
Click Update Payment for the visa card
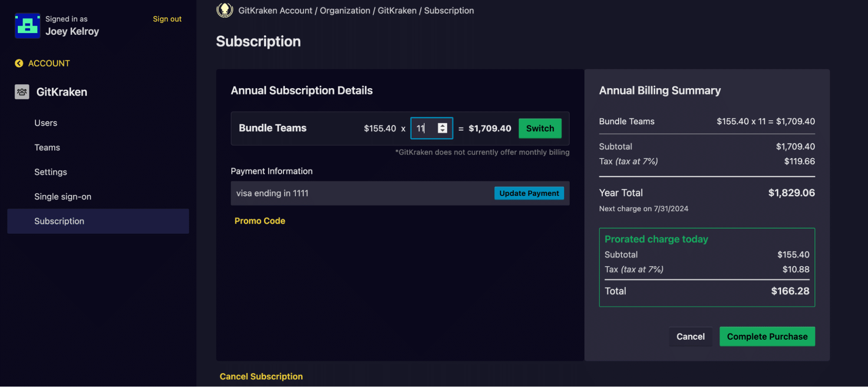[529, 193]
